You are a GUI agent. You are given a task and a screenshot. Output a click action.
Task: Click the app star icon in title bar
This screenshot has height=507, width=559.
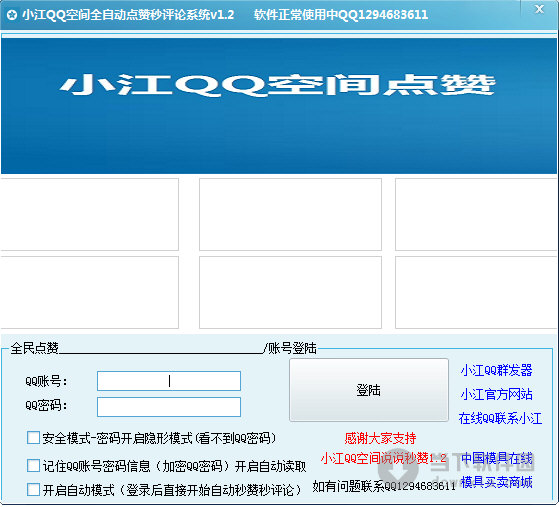12,15
